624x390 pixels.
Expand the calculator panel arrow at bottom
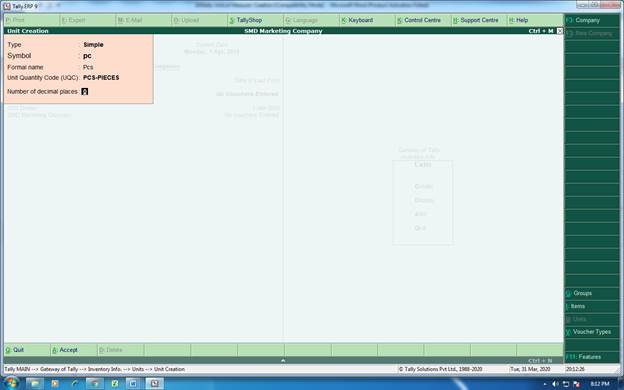(283, 360)
